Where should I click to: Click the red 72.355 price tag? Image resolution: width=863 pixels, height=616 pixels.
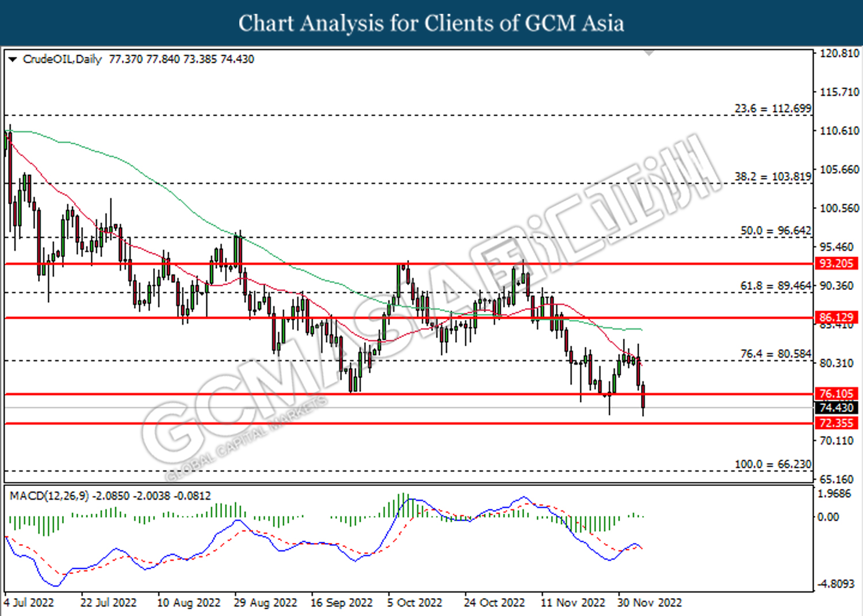837,423
